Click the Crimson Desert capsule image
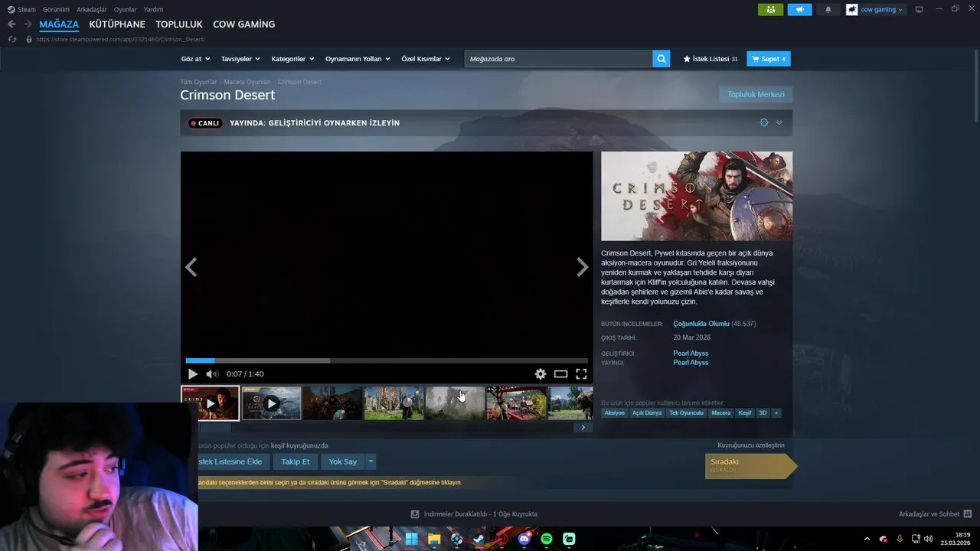Screen dimensions: 980x551 coord(697,196)
